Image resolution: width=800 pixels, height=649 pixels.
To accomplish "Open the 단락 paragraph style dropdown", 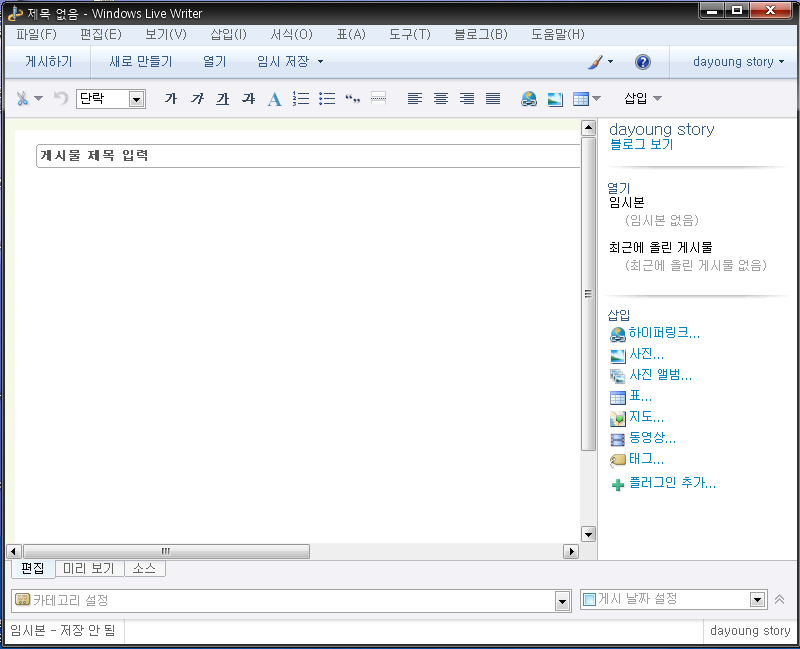I will (136, 99).
